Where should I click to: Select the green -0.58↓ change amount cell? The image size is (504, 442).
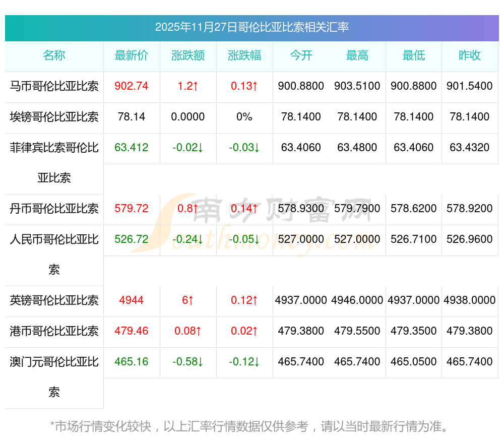188,362
